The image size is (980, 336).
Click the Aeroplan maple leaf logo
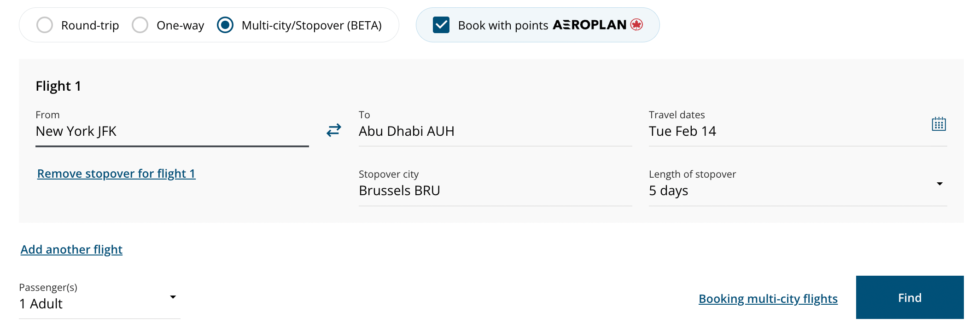636,25
